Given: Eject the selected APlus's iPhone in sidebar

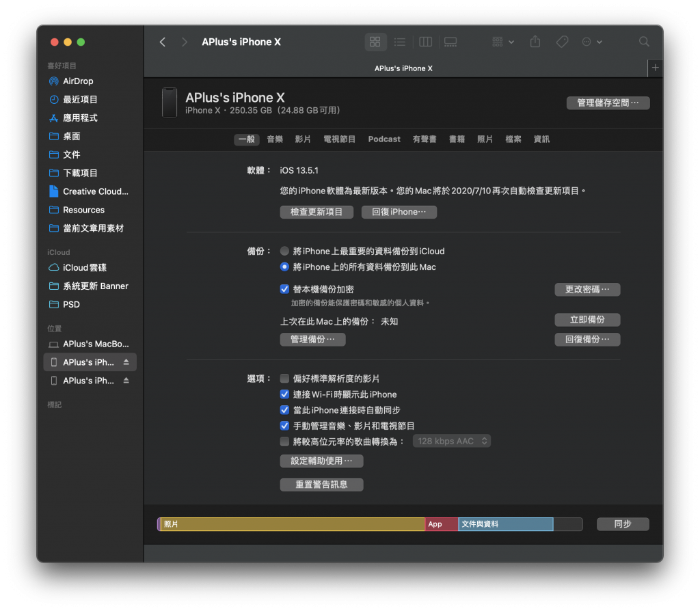Looking at the screenshot, I should (x=126, y=362).
